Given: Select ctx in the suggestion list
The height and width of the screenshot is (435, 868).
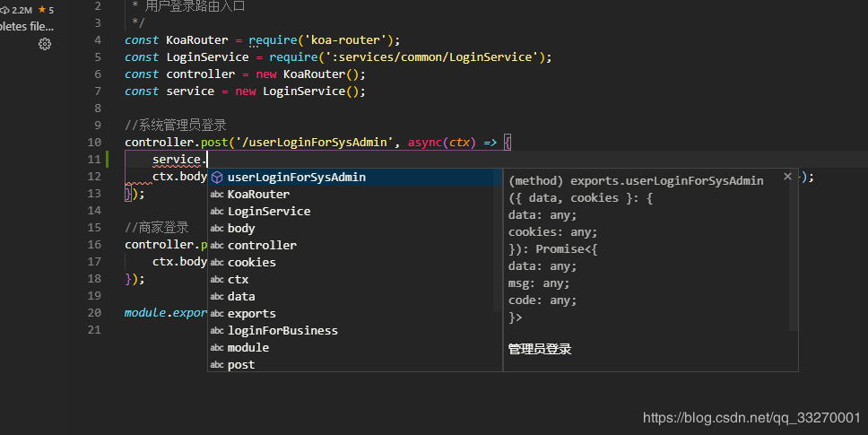Looking at the screenshot, I should click(x=355, y=280).
